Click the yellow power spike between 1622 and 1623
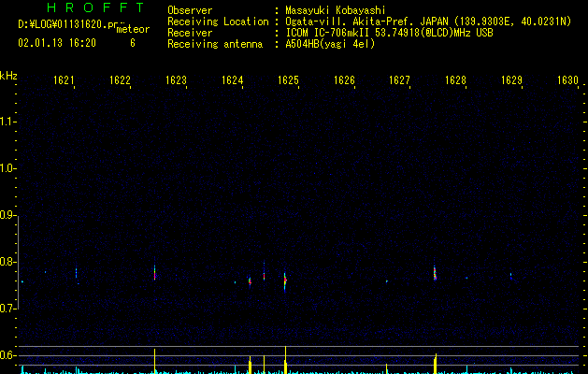The image size is (588, 374). click(x=154, y=361)
